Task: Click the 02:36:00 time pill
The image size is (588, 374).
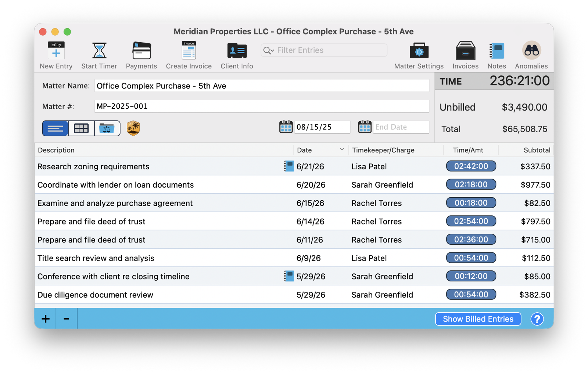Action: point(471,240)
